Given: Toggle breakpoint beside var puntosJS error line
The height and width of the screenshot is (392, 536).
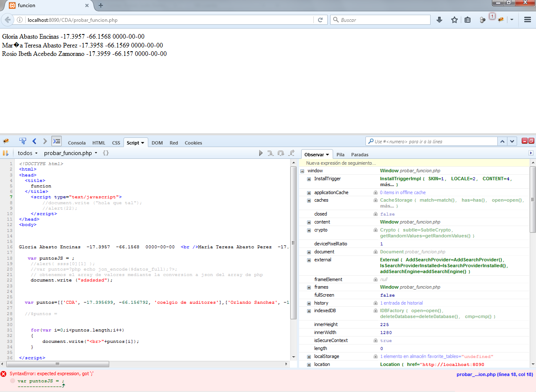Looking at the screenshot, I should 13,381.
